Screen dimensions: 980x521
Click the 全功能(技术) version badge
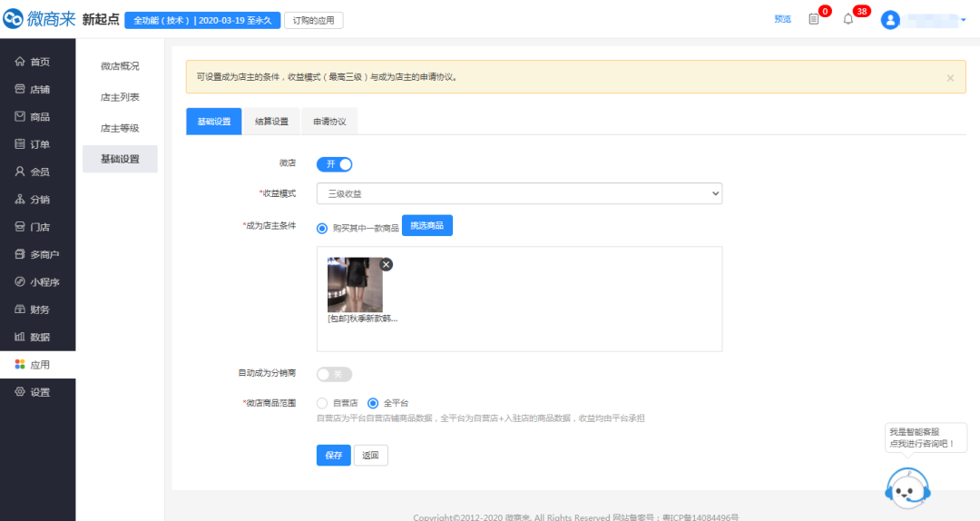(202, 20)
